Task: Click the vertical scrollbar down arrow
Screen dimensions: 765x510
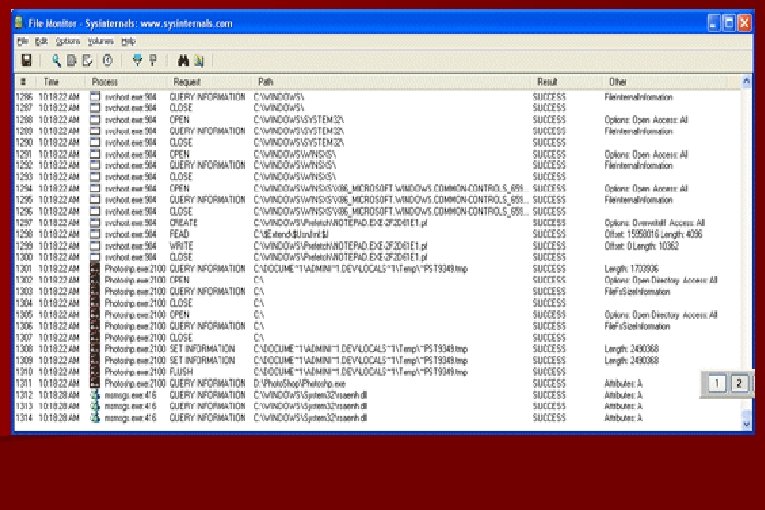Action: 746,425
